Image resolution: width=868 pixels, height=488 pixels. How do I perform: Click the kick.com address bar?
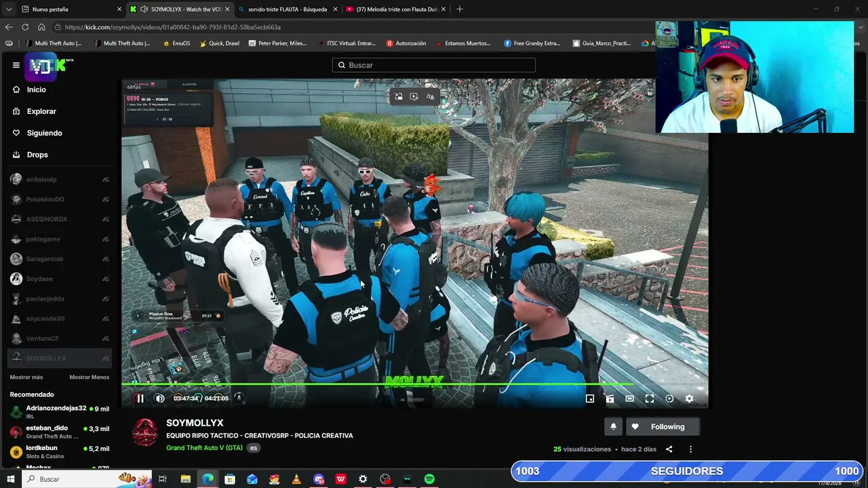[353, 27]
